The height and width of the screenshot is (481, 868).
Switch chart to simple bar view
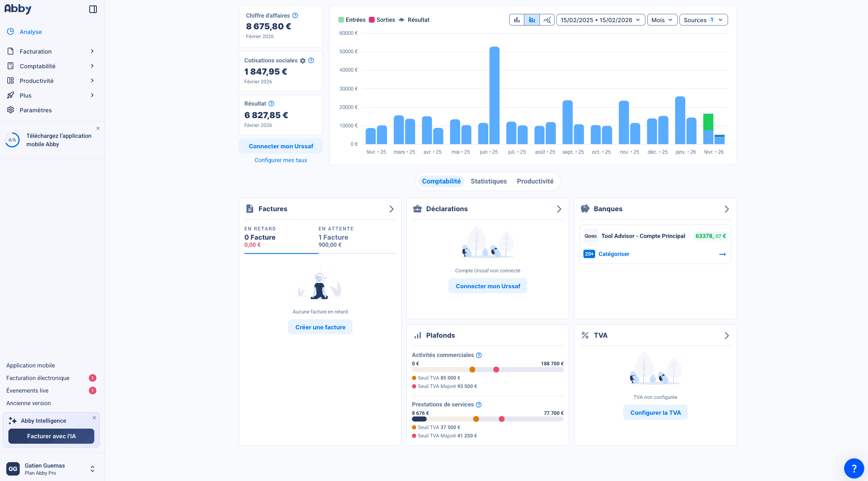pos(517,20)
